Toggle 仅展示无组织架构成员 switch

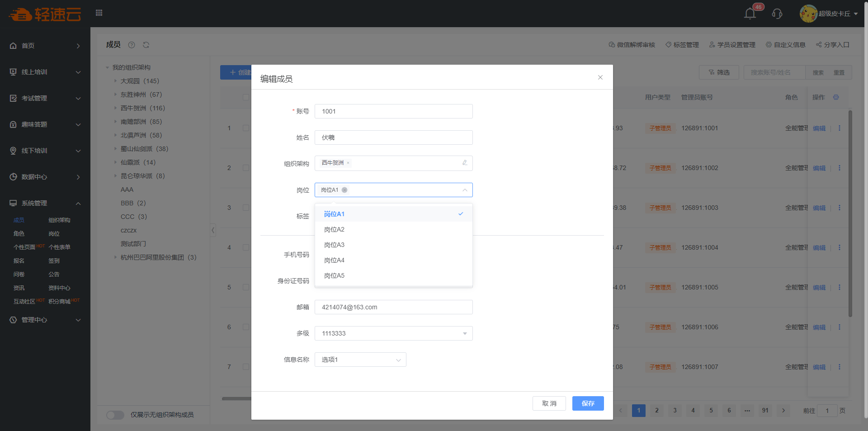point(115,415)
